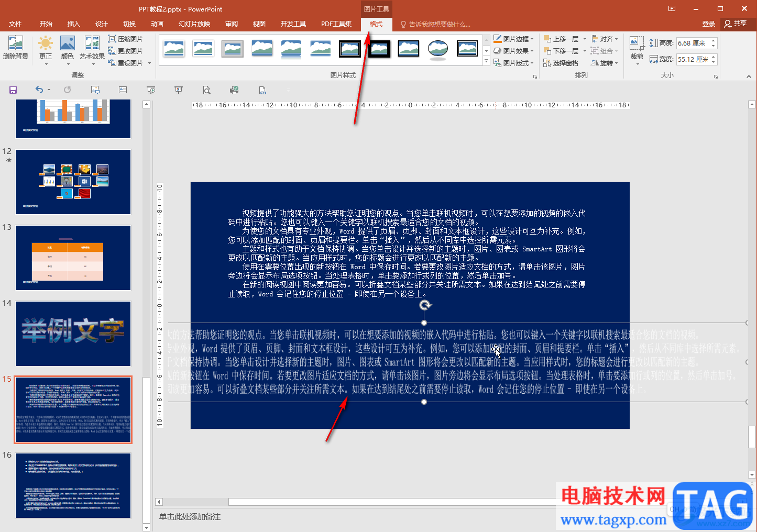This screenshot has height=532, width=757.
Task: Apply the metal frame picture style
Action: pos(232,49)
